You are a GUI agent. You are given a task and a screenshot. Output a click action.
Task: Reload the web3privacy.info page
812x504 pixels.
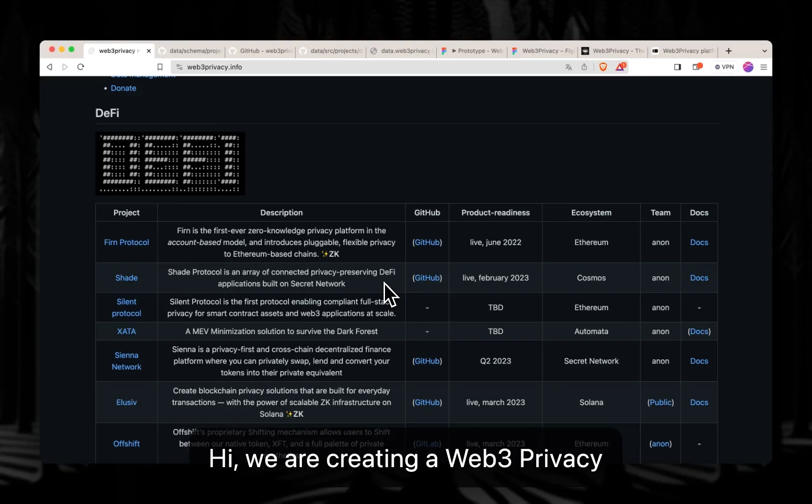80,67
